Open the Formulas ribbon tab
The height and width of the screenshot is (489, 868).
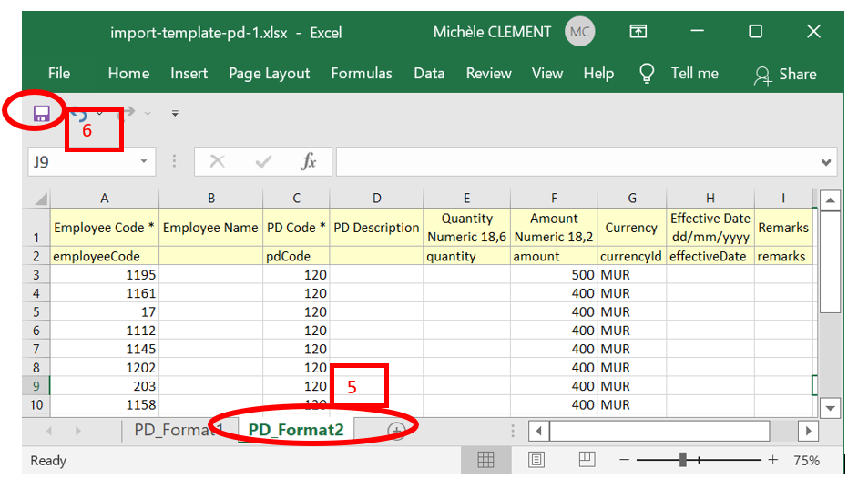(x=362, y=74)
